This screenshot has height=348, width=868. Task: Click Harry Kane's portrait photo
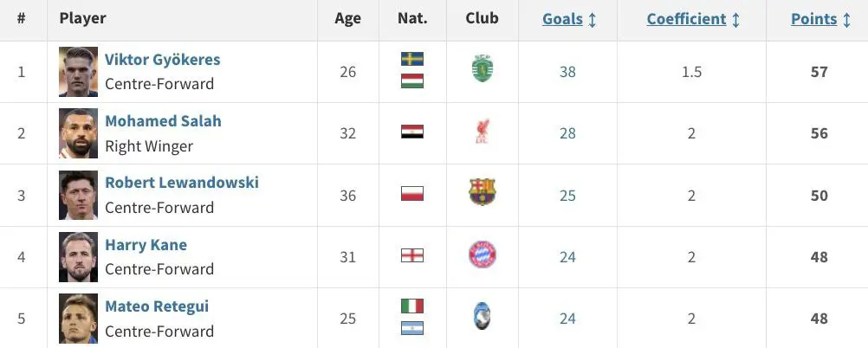click(x=79, y=257)
